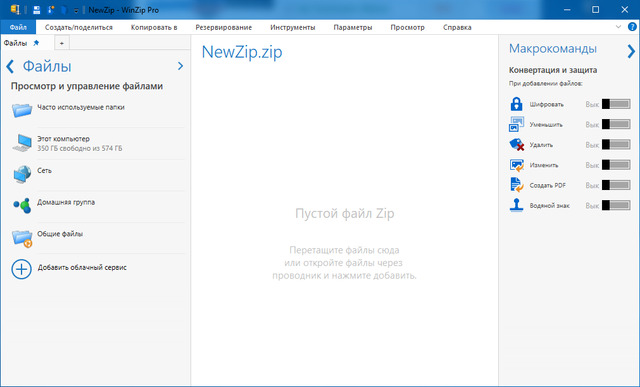Expand the ribbon with the chevron arrow
The width and height of the screenshot is (640, 387).
click(x=618, y=27)
